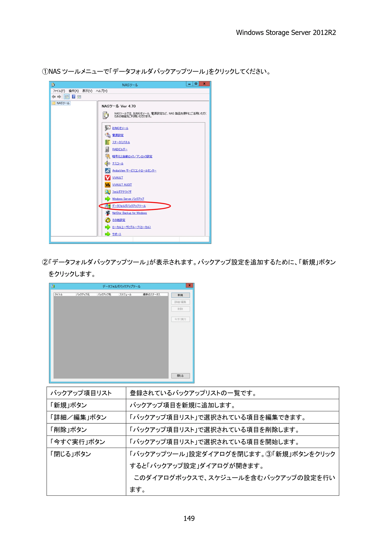Close the データフォルダバックアップツール window
The width and height of the screenshot is (392, 555).
tap(190, 285)
